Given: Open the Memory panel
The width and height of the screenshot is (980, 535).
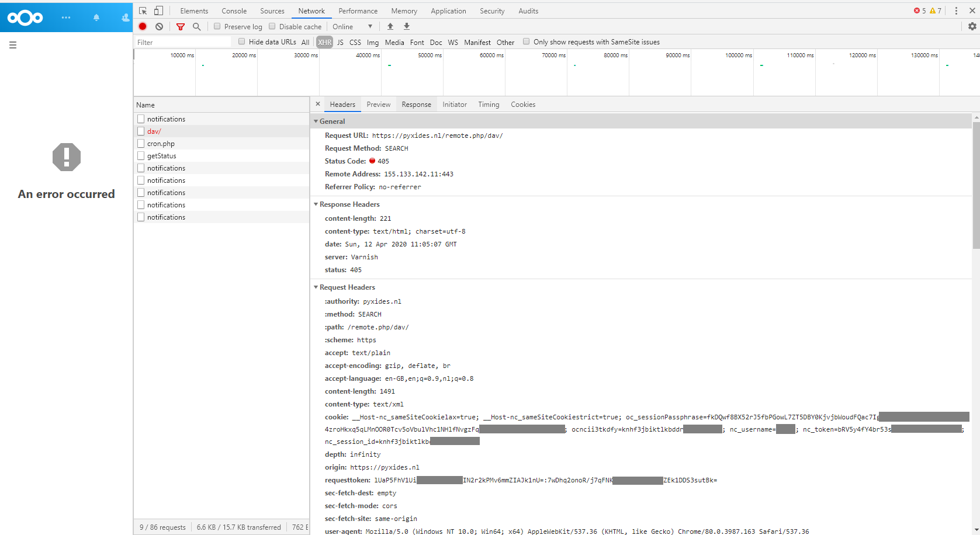Looking at the screenshot, I should (404, 11).
